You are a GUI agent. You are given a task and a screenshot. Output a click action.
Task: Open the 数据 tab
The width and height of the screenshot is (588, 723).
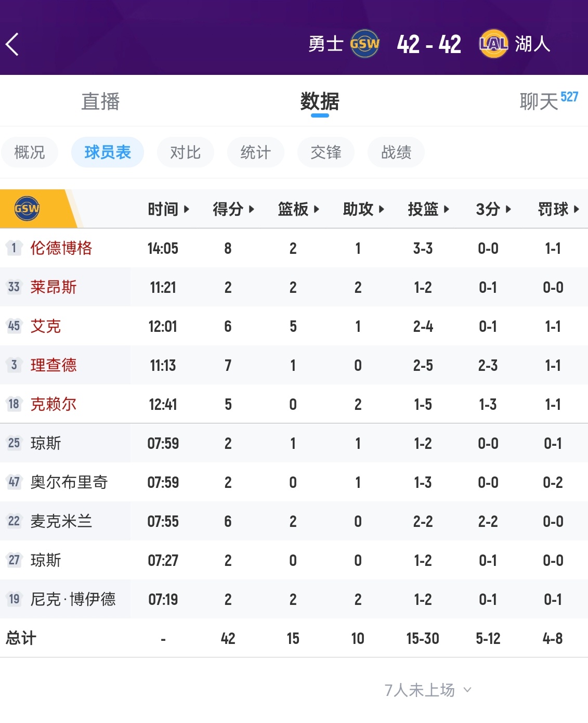tap(320, 101)
